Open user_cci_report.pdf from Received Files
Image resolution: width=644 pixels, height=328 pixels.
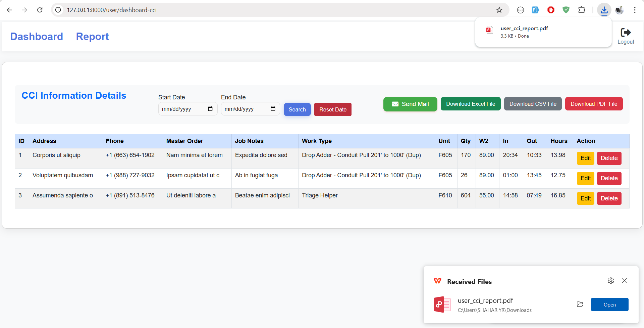[609, 304]
